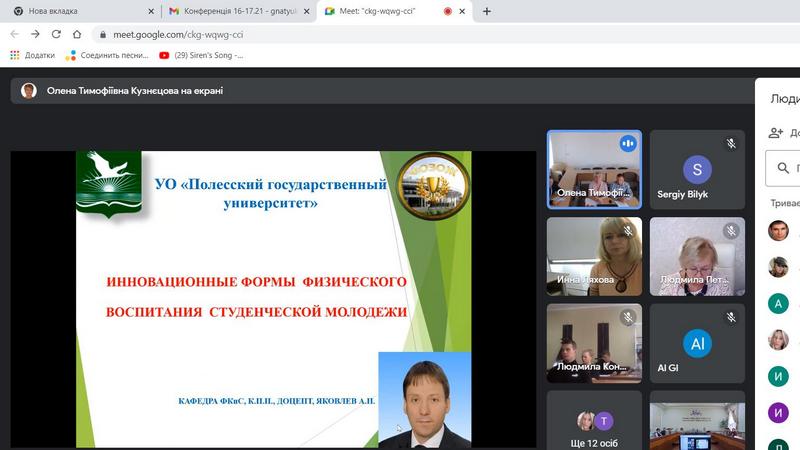Viewport: 800px width, 450px height.
Task: Click the browser back arrow
Action: [x=15, y=33]
